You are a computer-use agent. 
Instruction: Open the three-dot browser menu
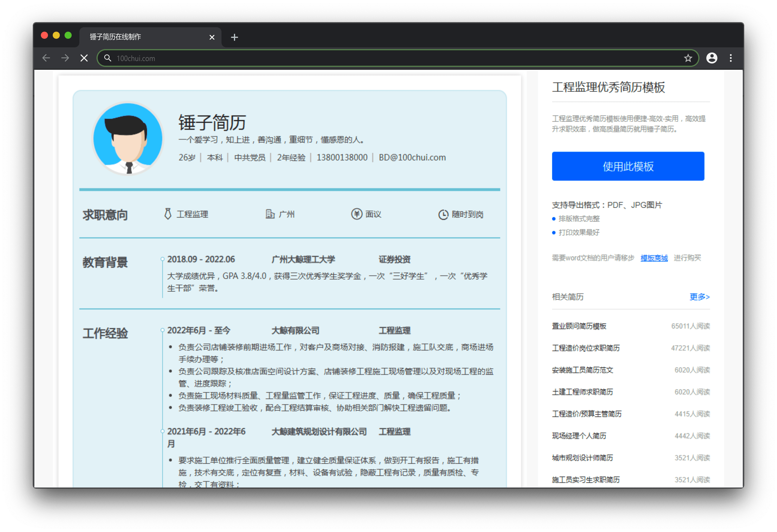[x=731, y=58]
